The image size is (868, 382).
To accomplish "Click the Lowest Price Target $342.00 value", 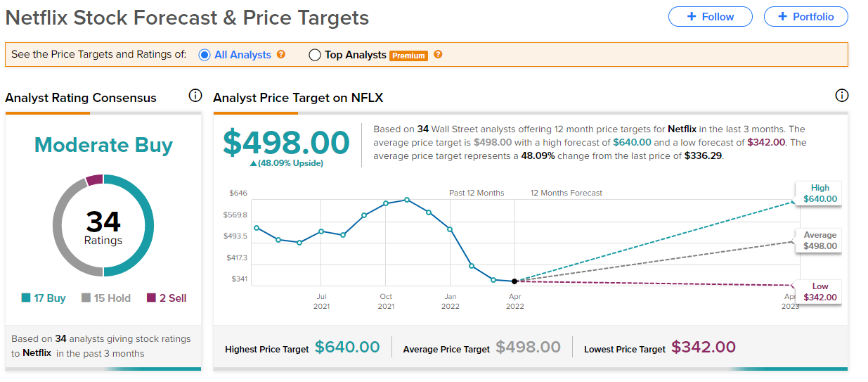I will [704, 347].
